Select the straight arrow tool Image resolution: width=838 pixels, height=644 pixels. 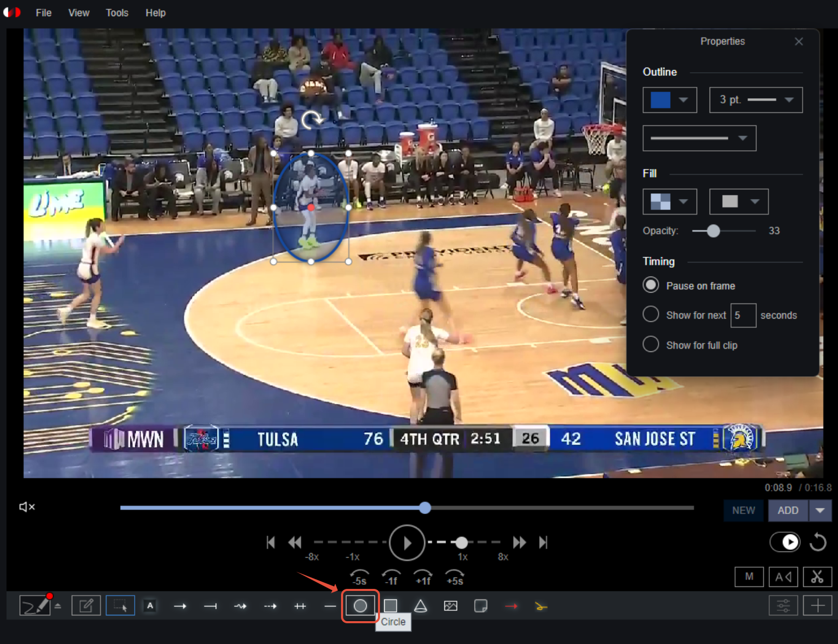(x=180, y=606)
